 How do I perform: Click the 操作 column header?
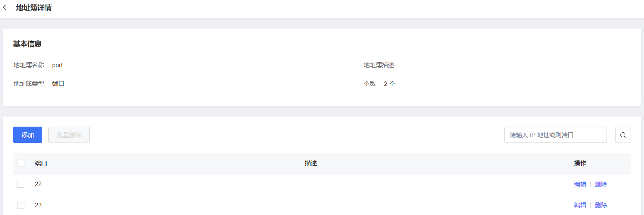pos(580,163)
